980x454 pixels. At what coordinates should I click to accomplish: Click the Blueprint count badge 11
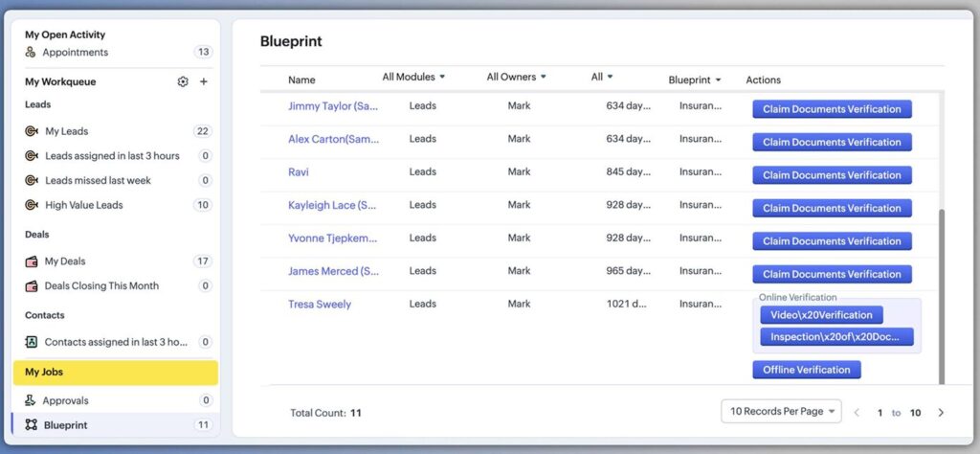(203, 425)
